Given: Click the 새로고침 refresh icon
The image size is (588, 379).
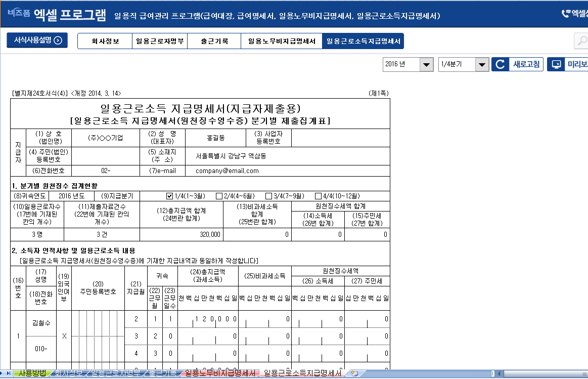Looking at the screenshot, I should [501, 65].
